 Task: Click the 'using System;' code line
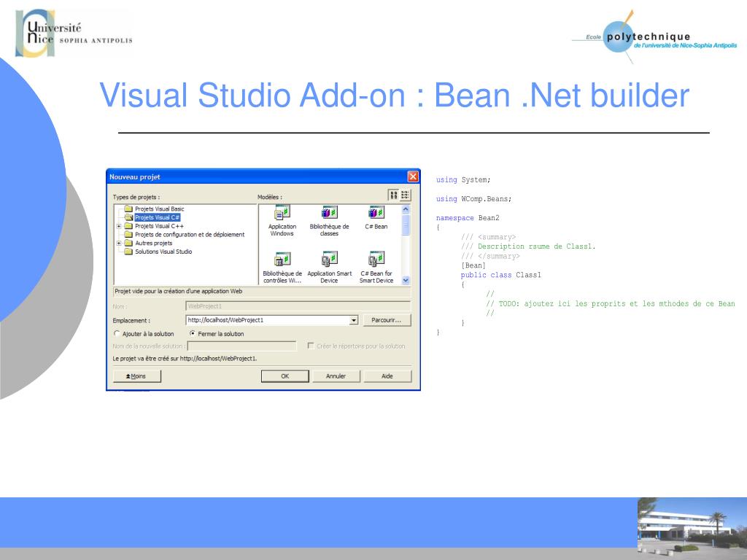point(463,180)
